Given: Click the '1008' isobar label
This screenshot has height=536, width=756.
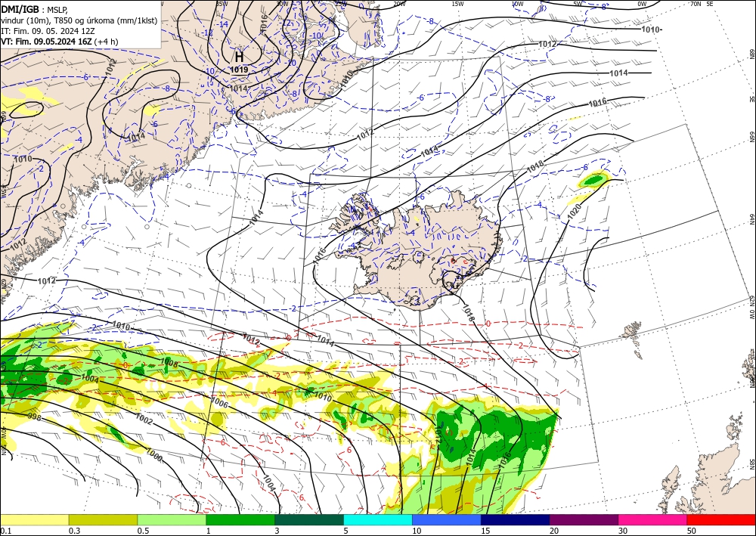Looking at the screenshot, I should (169, 362).
